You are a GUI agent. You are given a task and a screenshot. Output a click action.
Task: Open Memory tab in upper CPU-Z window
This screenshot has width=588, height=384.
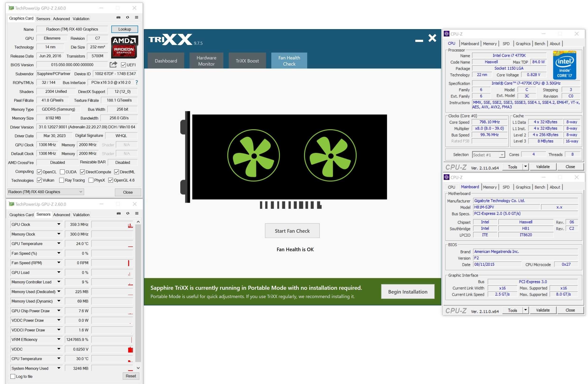click(490, 44)
